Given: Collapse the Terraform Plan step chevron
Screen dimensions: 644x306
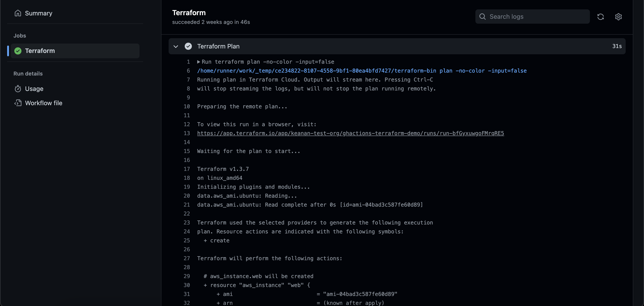Looking at the screenshot, I should pos(176,46).
